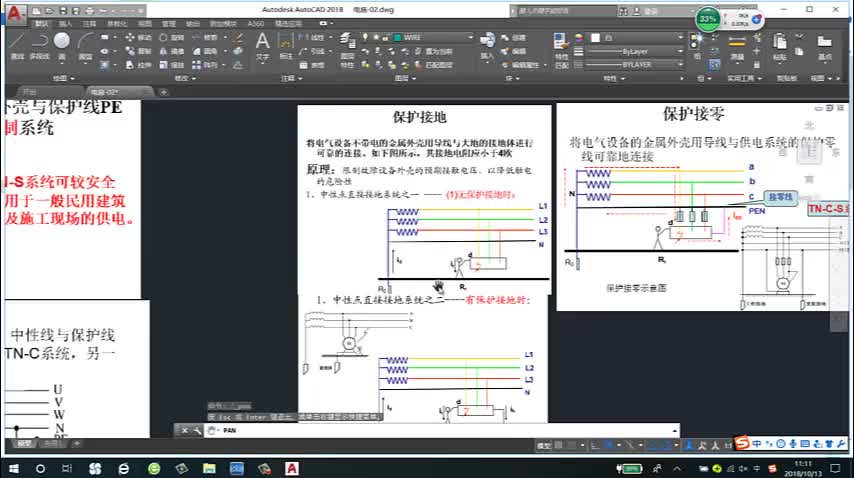The image size is (854, 478).
Task: Open File Explorer from taskbar
Action: click(209, 468)
